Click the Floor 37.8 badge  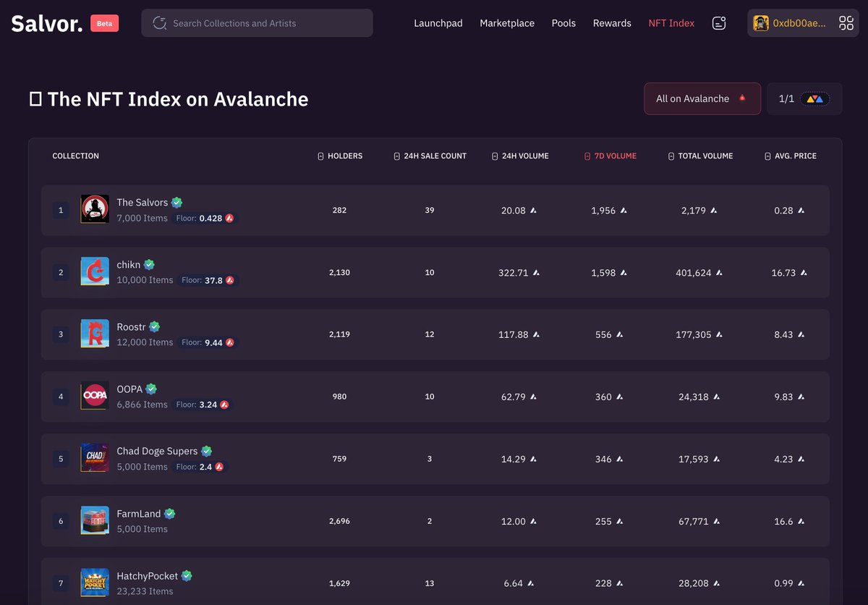coord(208,280)
